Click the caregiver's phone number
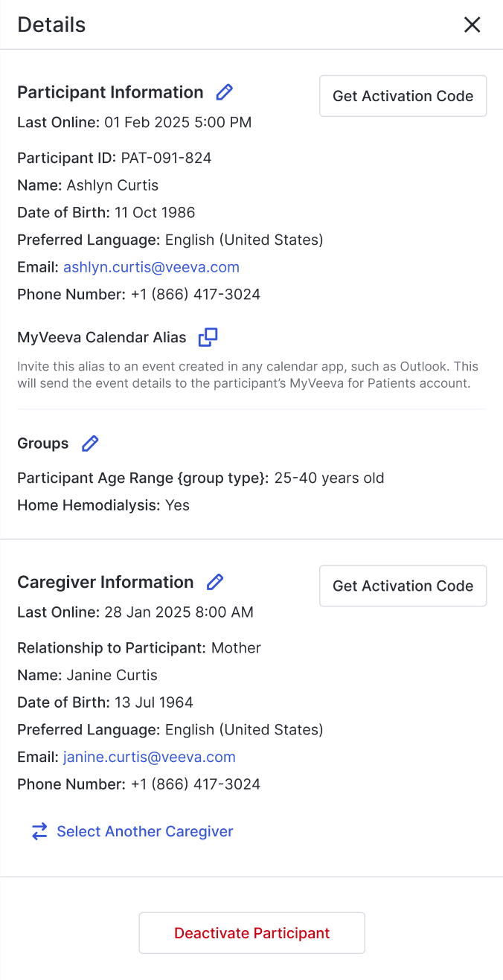Image resolution: width=503 pixels, height=980 pixels. [x=195, y=784]
